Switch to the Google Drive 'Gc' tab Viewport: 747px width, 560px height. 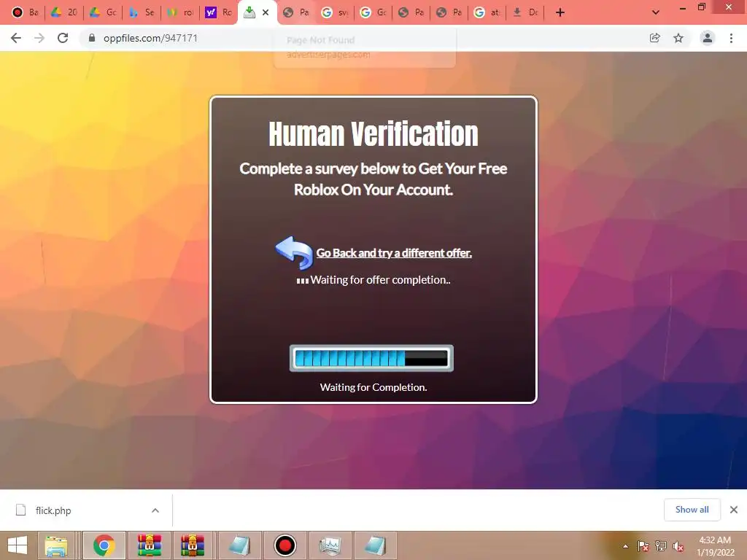coord(103,12)
